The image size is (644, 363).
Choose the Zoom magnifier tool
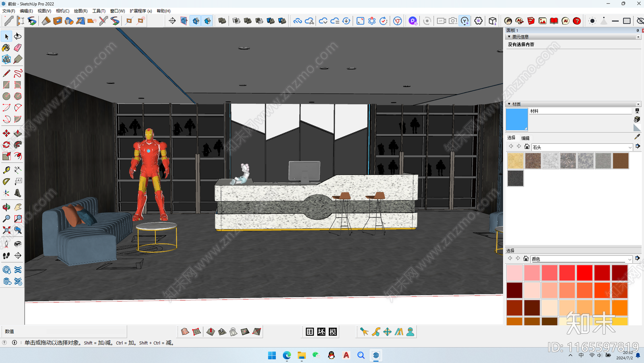tap(6, 219)
